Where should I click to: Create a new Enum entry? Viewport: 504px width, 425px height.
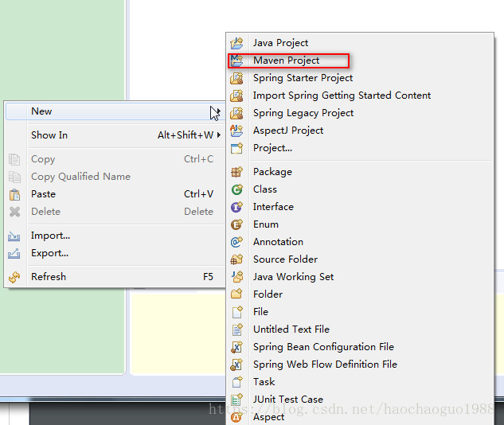tap(360, 224)
